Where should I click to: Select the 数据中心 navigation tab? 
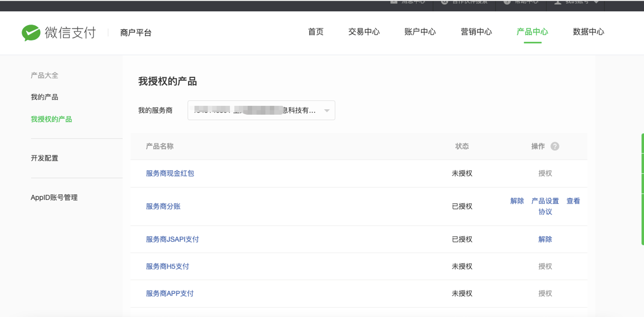(x=588, y=32)
